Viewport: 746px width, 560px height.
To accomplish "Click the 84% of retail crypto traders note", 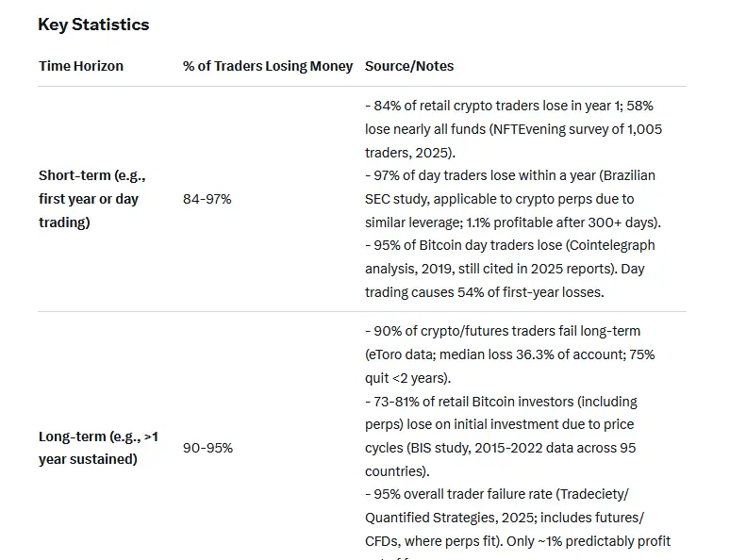I will [472, 107].
